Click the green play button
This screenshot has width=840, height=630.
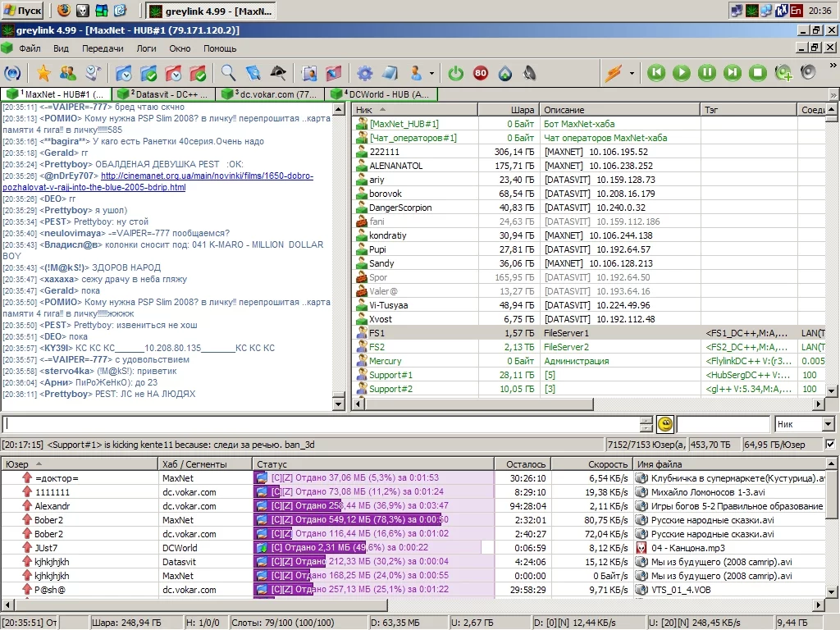click(x=682, y=73)
